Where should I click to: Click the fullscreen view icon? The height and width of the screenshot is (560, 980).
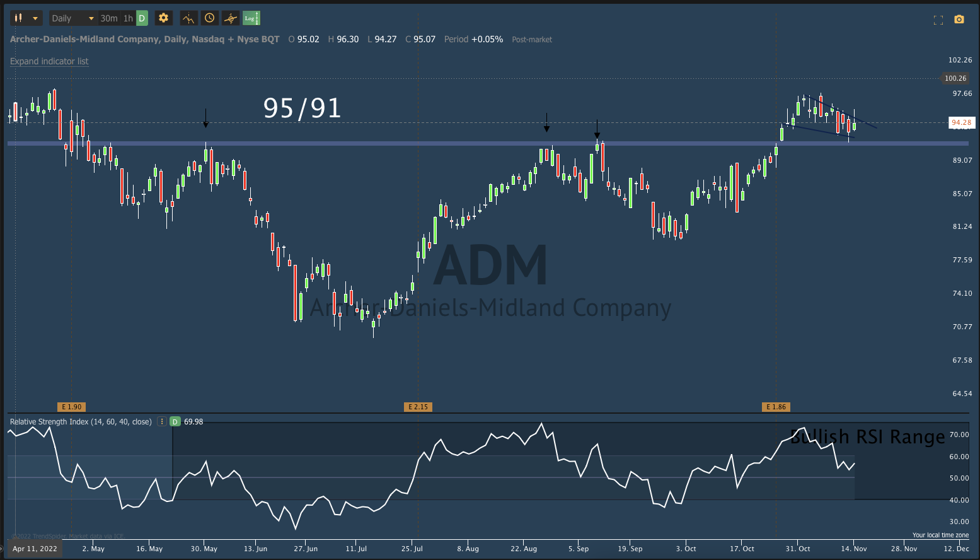pyautogui.click(x=938, y=20)
